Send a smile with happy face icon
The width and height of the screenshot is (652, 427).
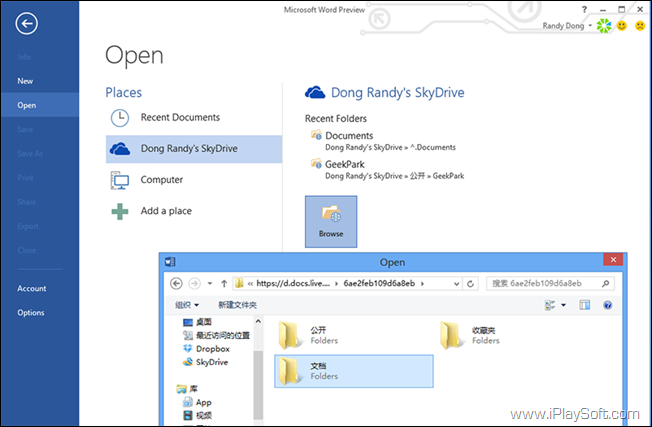(622, 26)
